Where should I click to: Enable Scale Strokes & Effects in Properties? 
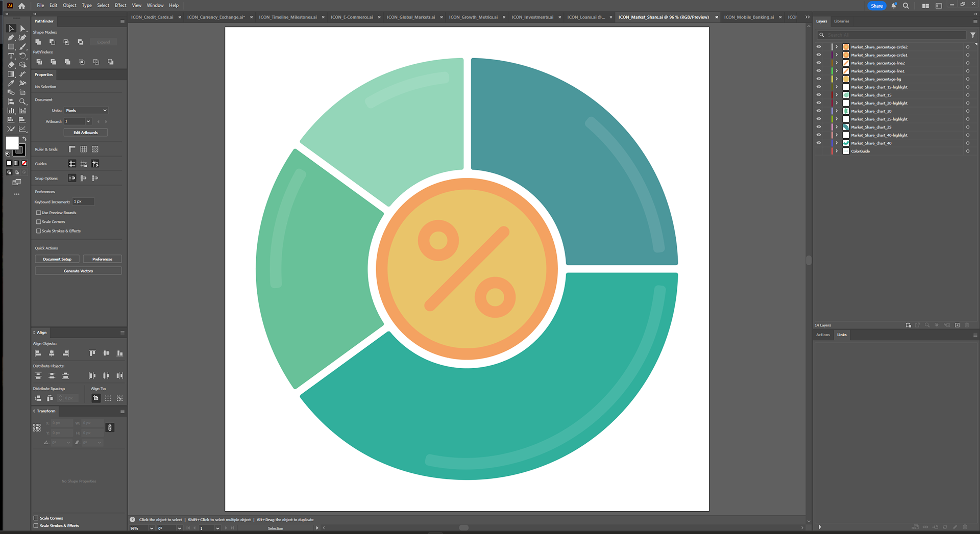coord(38,231)
